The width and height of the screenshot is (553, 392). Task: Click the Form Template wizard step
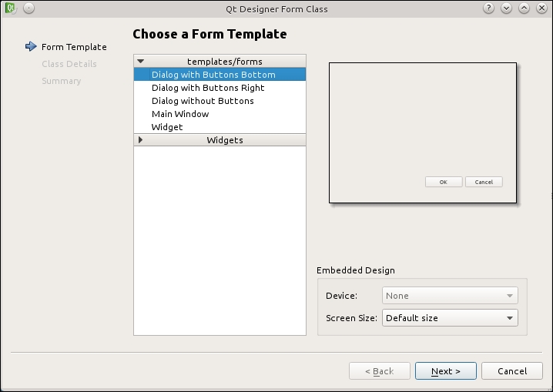pyautogui.click(x=74, y=47)
